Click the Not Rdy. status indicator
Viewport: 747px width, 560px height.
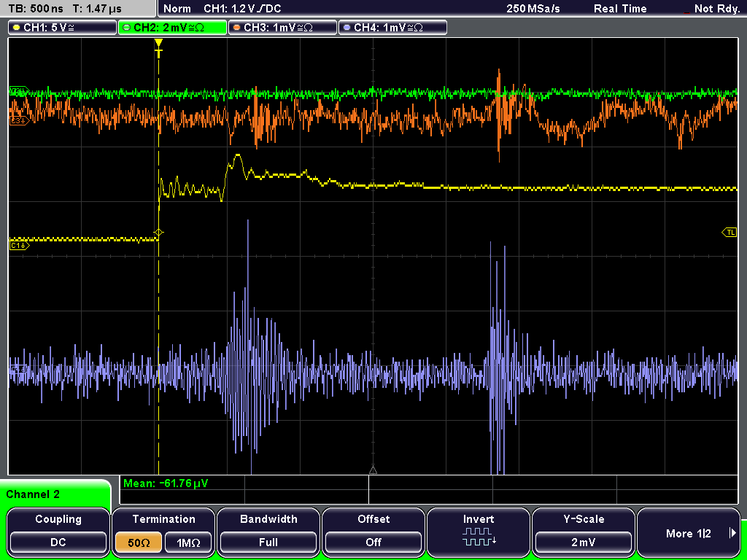[716, 9]
